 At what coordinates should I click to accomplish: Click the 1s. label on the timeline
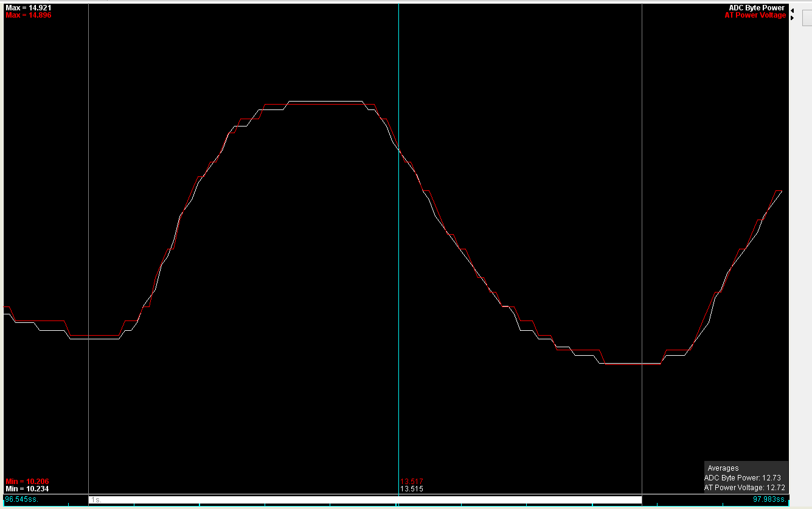pyautogui.click(x=95, y=500)
